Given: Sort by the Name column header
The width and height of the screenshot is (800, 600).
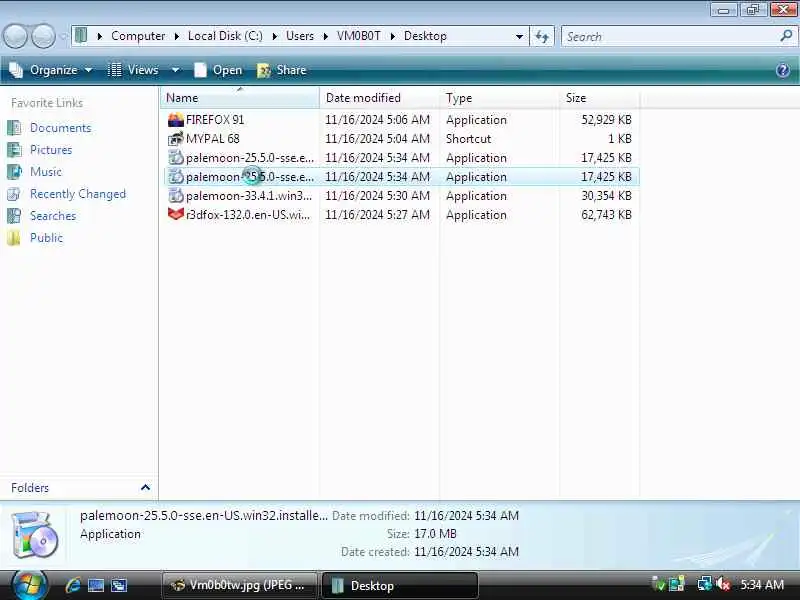Looking at the screenshot, I should 239,97.
